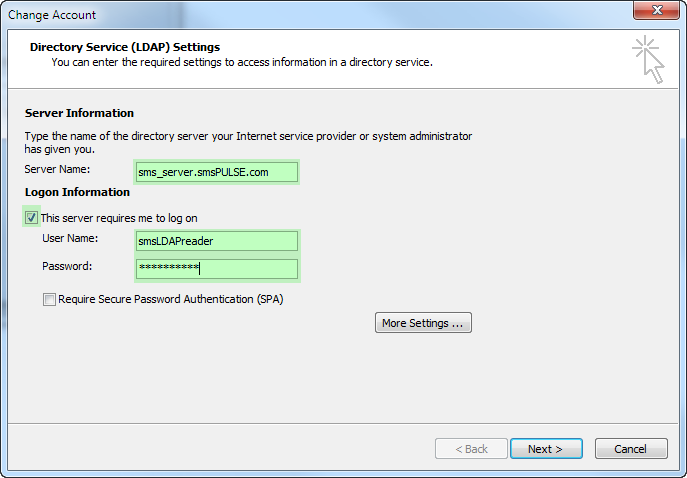Click the Directory Service (LDAP) Settings heading
The width and height of the screenshot is (687, 478).
point(125,47)
